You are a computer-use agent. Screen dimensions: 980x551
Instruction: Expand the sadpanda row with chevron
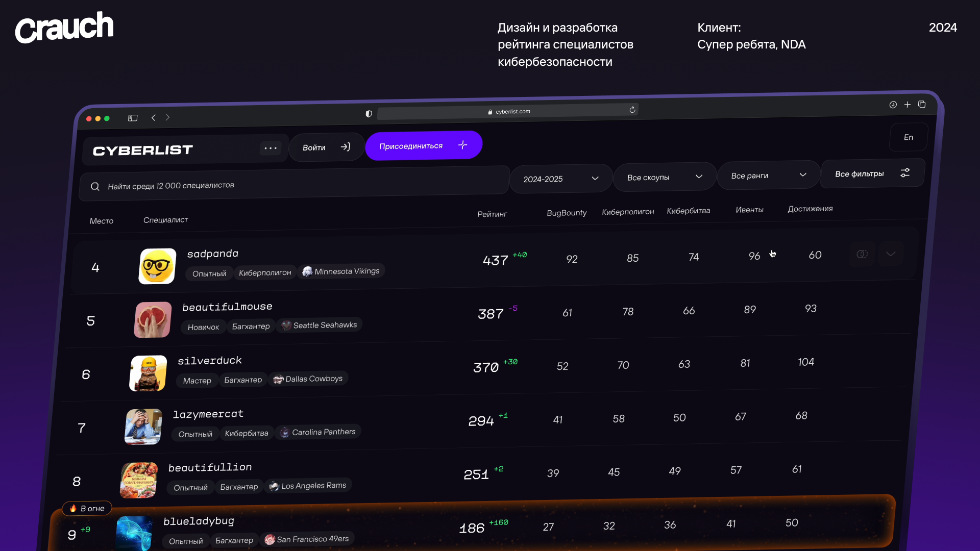891,254
